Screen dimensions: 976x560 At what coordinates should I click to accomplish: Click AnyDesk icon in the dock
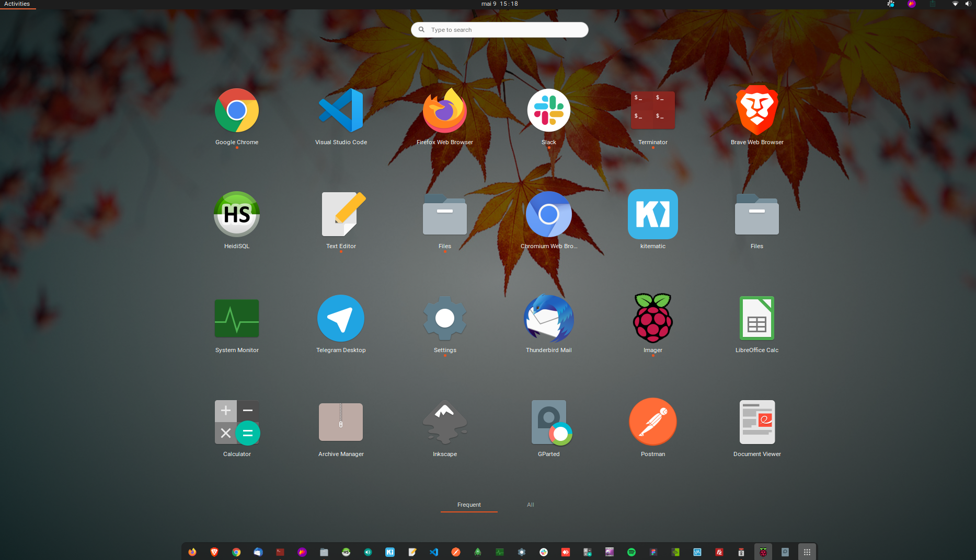[x=566, y=552]
